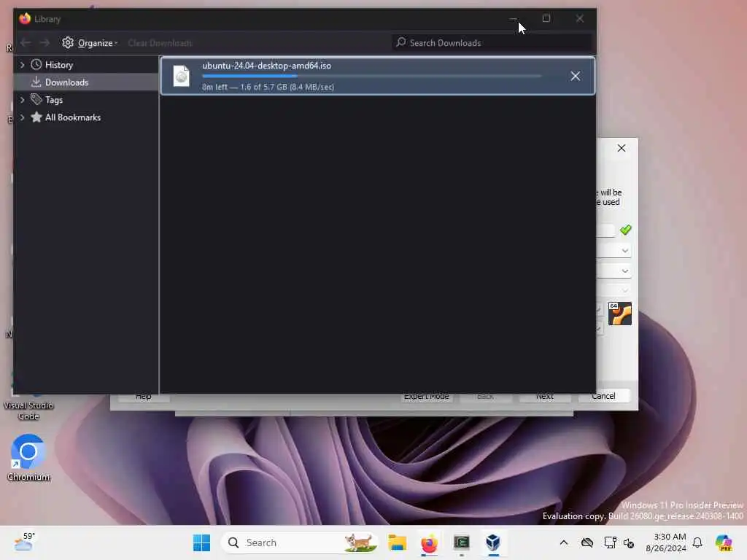Click Cancel in the VirtualBox wizard
The width and height of the screenshot is (747, 560).
603,396
